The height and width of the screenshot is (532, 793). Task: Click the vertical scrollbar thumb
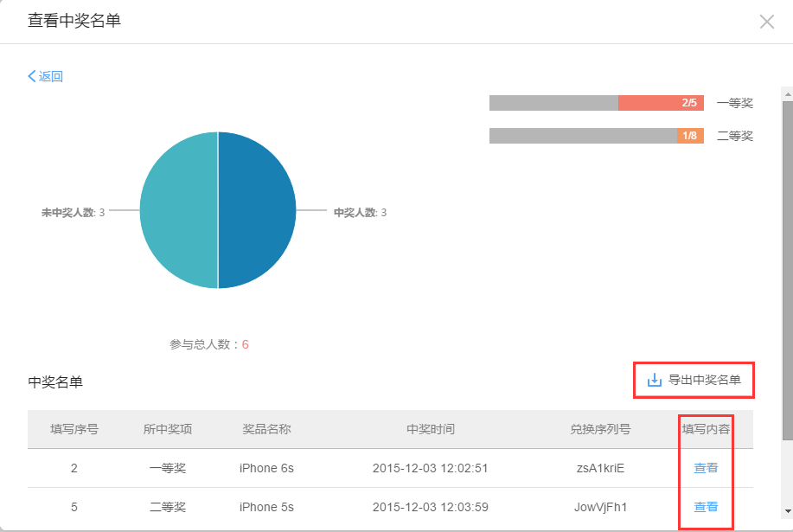[788, 271]
